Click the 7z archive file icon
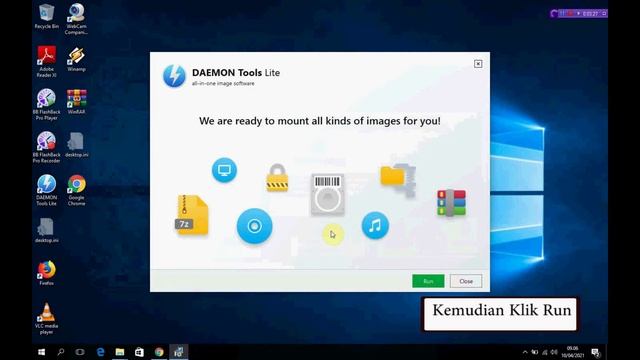Image resolution: width=640 pixels, height=360 pixels. tap(191, 215)
